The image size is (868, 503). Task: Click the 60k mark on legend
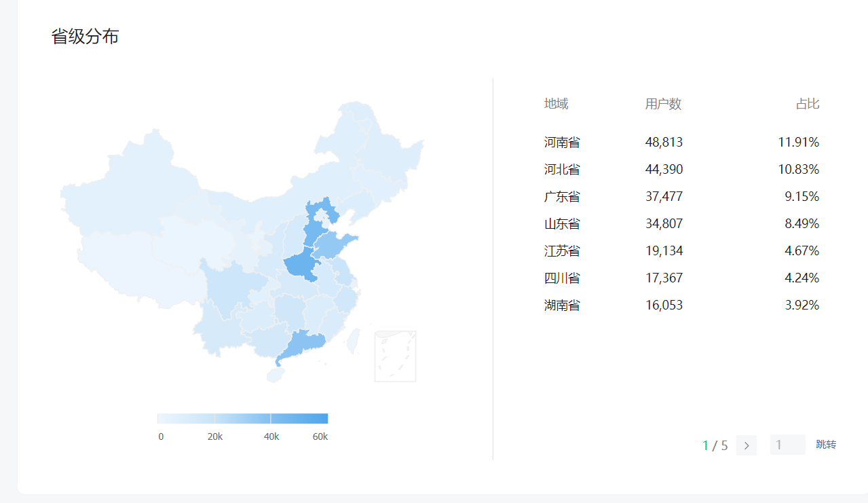point(320,436)
